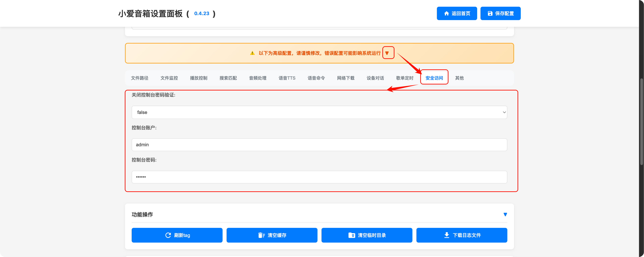Click the refresh icon on 刷新tag button
This screenshot has width=644, height=257.
coord(168,235)
